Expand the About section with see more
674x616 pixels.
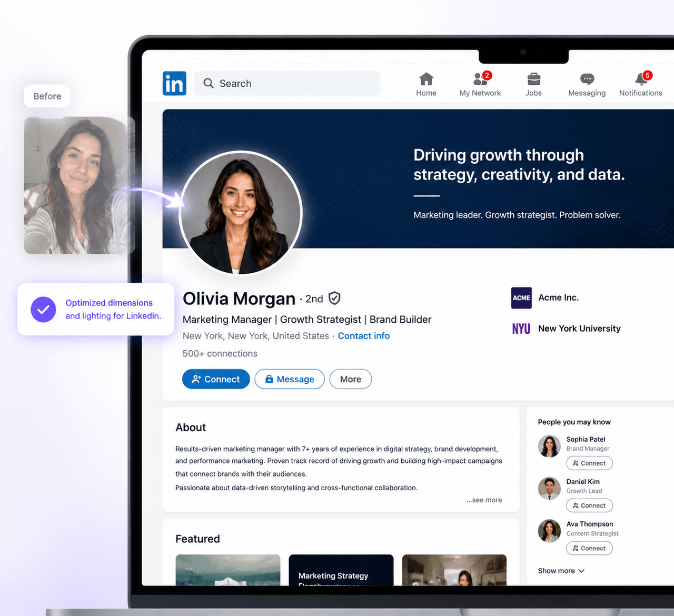coord(484,500)
